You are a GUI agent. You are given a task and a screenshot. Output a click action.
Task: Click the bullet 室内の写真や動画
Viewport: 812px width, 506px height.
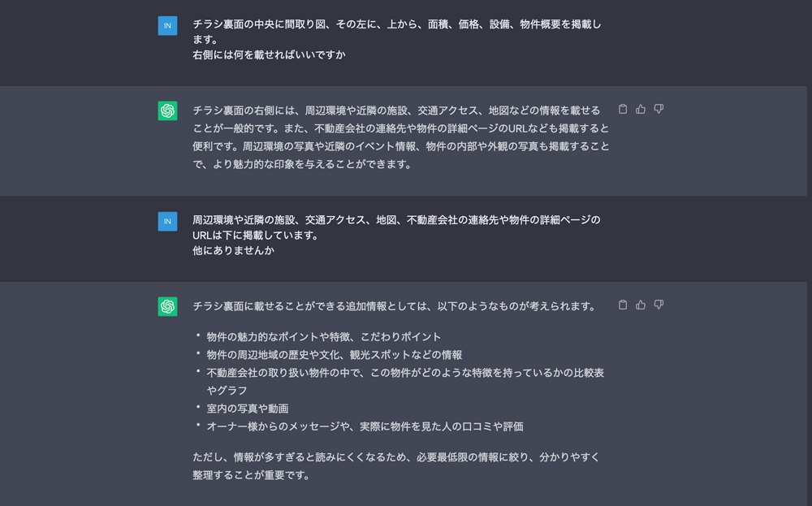click(248, 409)
